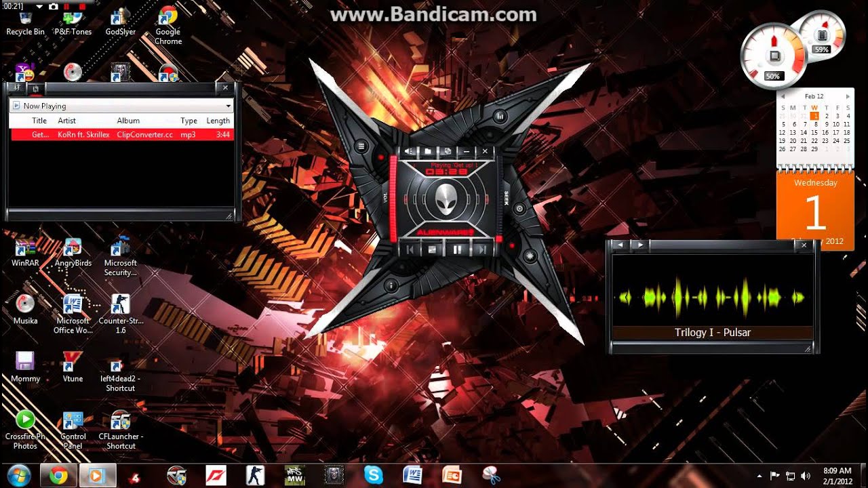Open Vtune desktop shortcut

(x=73, y=367)
